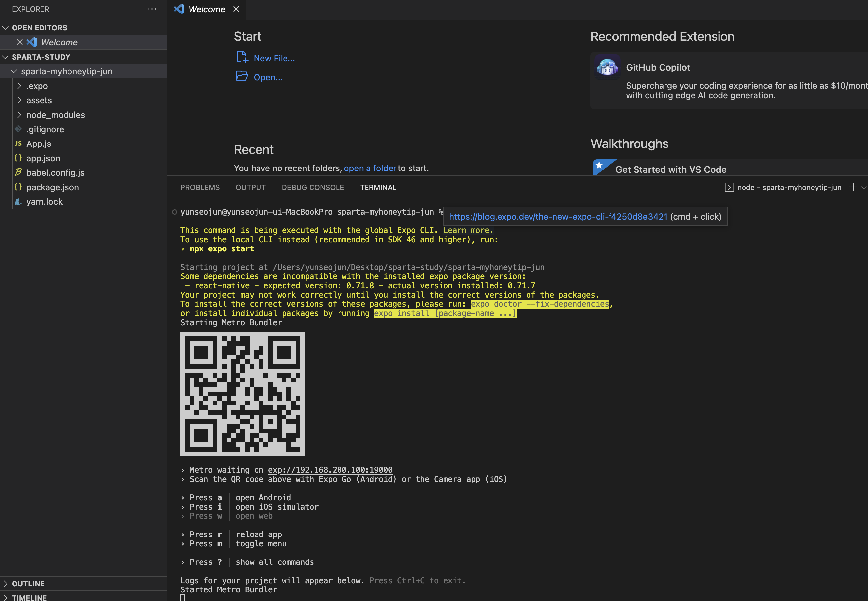Viewport: 868px width, 601px height.
Task: Collapse the Open Editors section
Action: pos(5,28)
